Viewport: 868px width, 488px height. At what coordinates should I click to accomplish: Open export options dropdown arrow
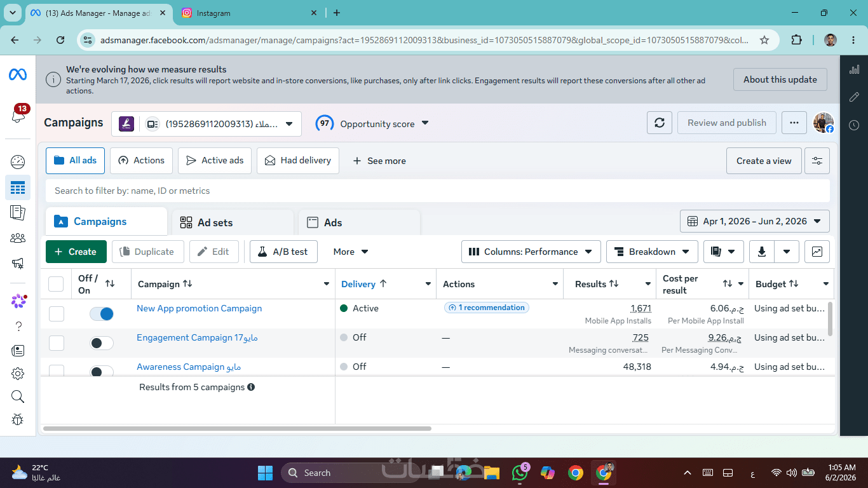[x=787, y=252]
